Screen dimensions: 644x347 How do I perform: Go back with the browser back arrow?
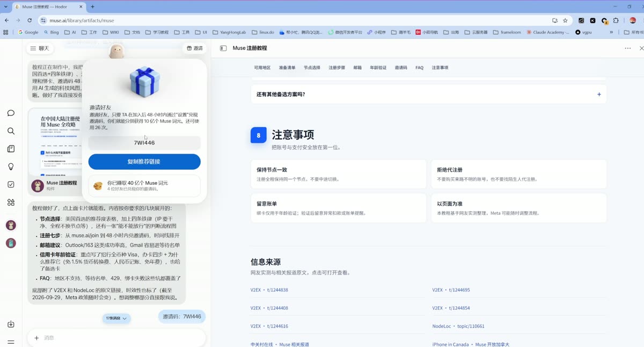(6, 20)
